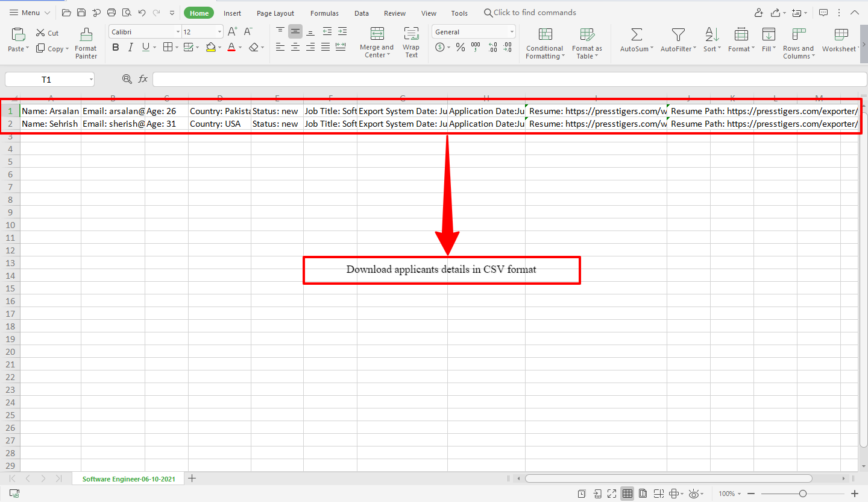This screenshot has height=502, width=868.
Task: Apply the AutoFilter tool
Action: [x=678, y=40]
